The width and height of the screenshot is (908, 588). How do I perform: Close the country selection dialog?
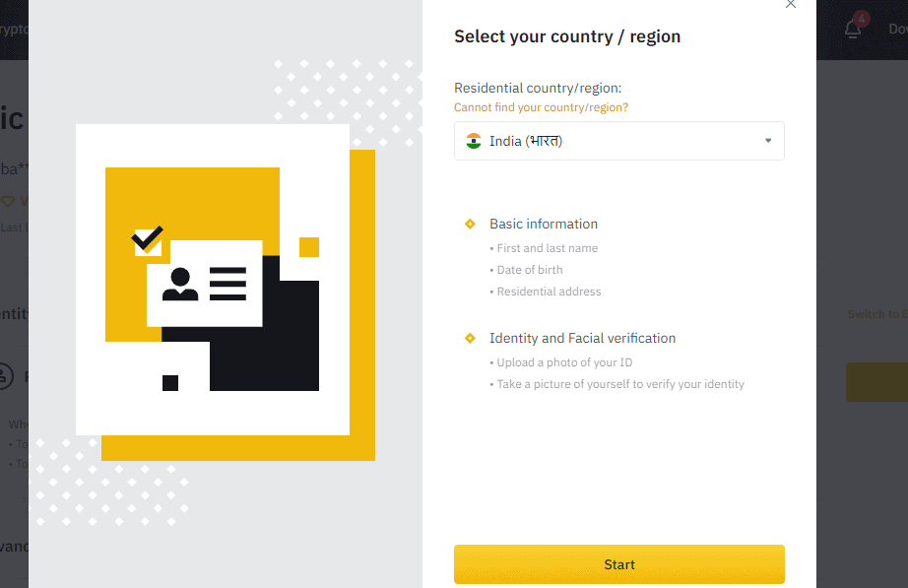tap(791, 4)
